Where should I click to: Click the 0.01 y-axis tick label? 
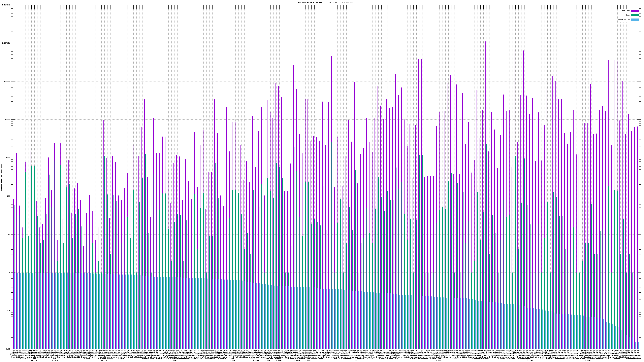pyautogui.click(x=8, y=349)
